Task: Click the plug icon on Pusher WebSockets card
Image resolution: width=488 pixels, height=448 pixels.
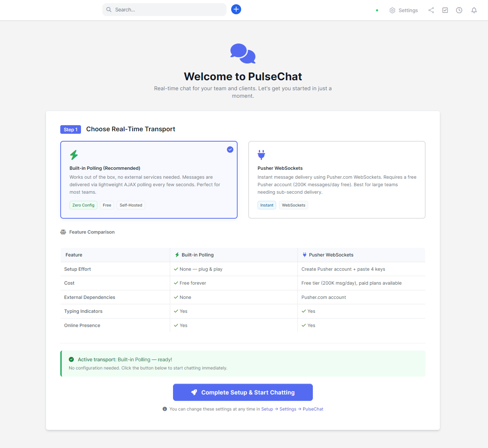Action: pyautogui.click(x=261, y=155)
